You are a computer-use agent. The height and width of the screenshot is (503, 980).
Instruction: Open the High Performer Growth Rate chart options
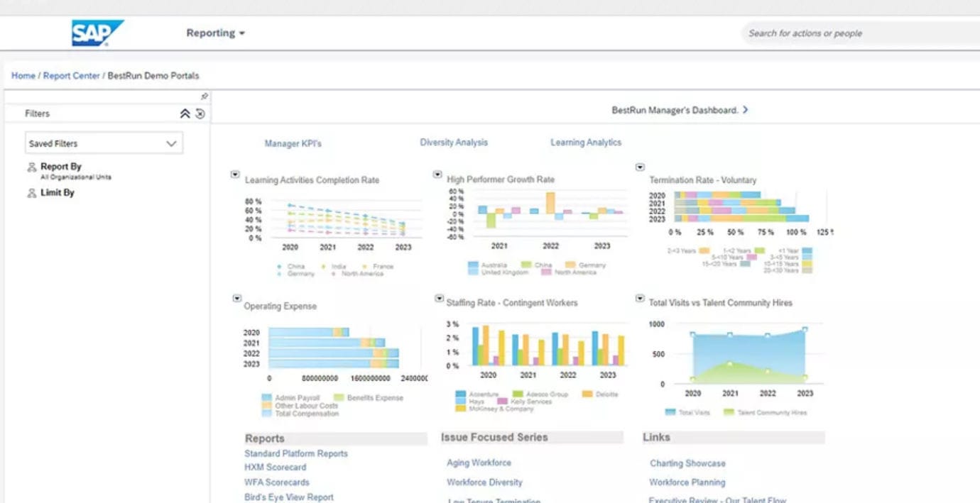[x=438, y=172]
